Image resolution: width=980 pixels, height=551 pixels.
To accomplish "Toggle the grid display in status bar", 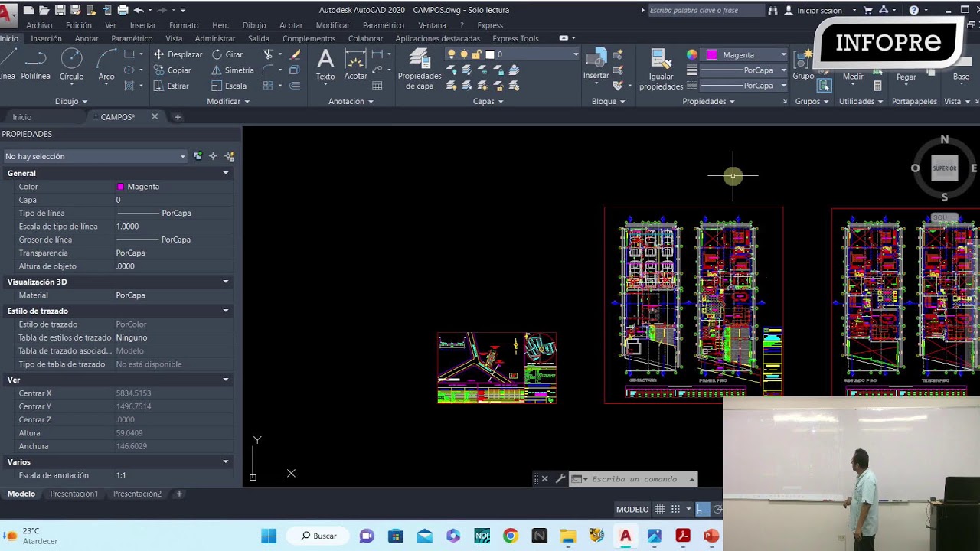I will [659, 509].
